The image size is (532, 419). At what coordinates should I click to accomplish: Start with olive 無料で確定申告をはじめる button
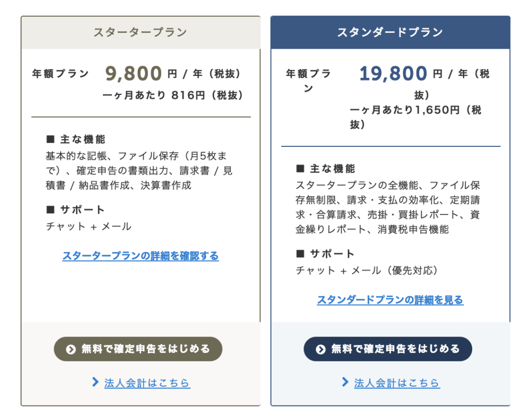(x=138, y=349)
